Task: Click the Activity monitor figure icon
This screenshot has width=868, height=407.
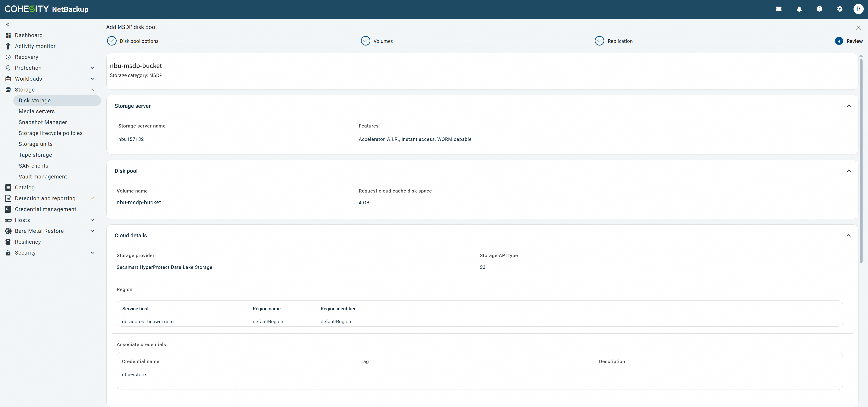Action: 8,46
